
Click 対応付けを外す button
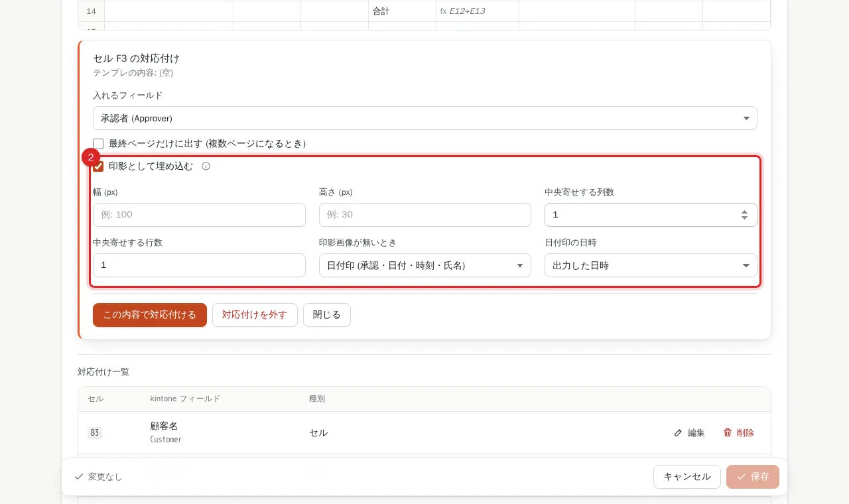tap(255, 315)
